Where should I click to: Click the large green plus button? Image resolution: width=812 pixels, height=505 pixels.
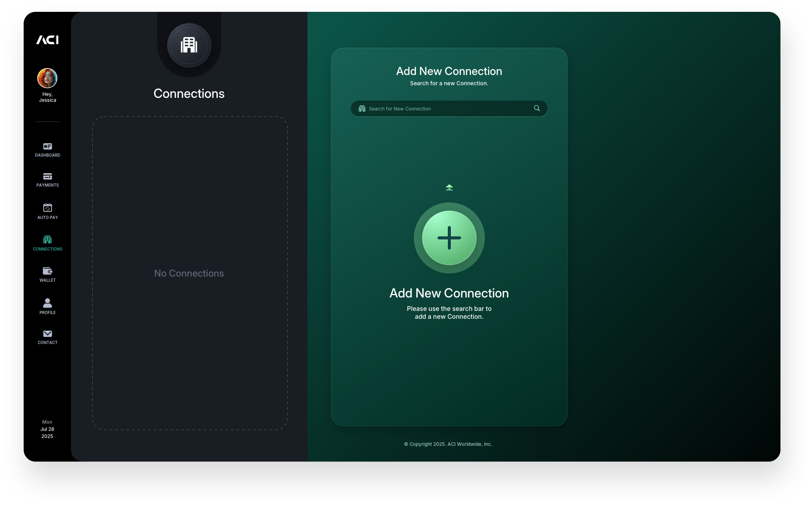coord(449,238)
